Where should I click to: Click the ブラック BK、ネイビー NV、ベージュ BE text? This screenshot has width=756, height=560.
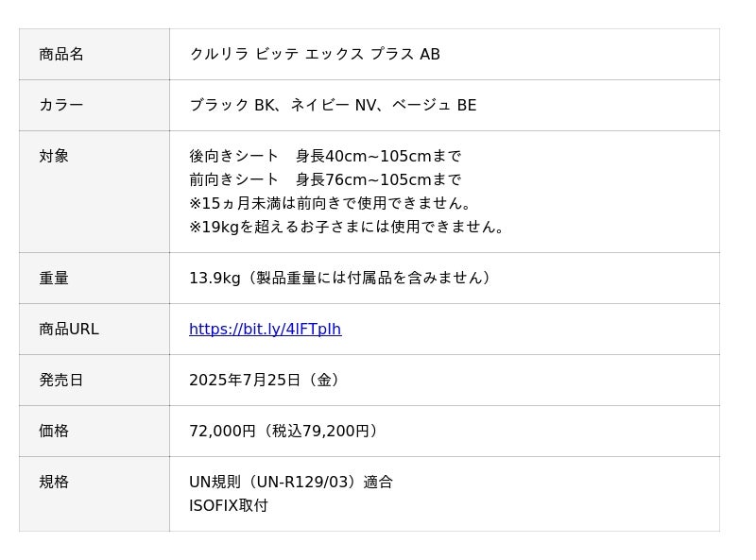(333, 106)
